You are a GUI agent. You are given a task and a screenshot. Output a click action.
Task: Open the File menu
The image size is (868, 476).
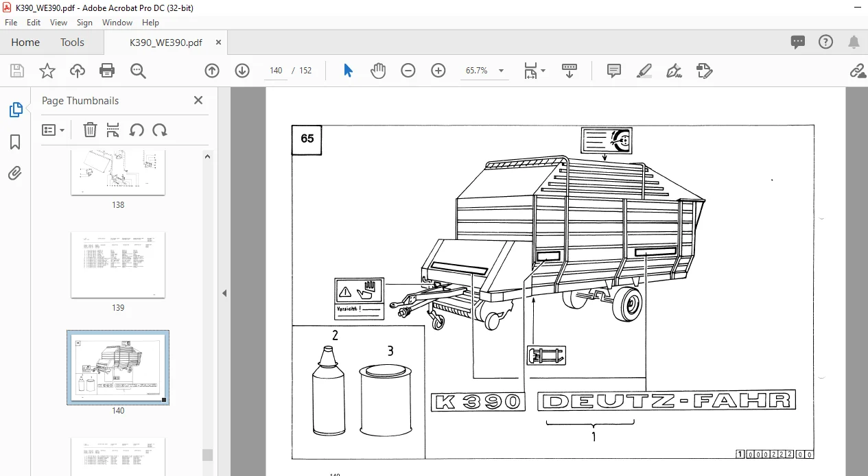11,23
